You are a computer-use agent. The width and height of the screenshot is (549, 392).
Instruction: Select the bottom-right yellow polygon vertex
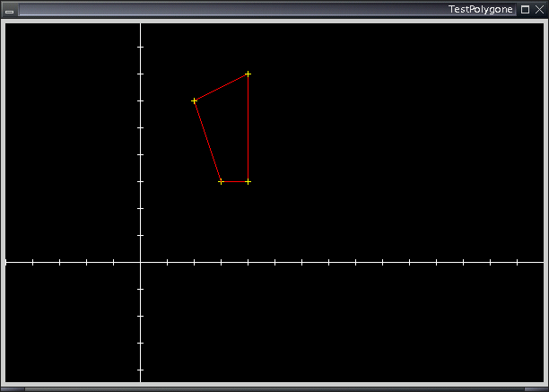(248, 182)
